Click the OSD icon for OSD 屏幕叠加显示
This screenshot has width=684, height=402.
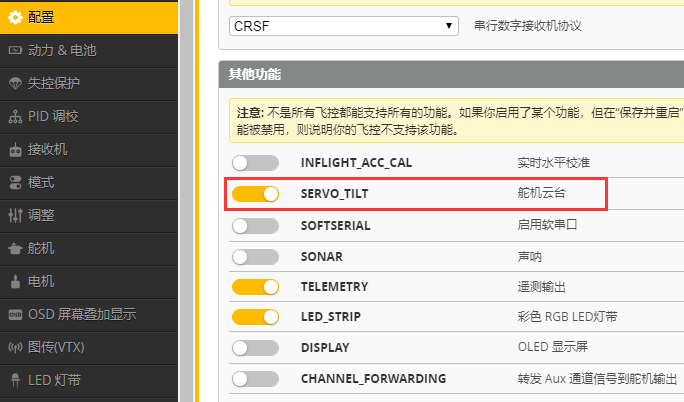(x=15, y=314)
